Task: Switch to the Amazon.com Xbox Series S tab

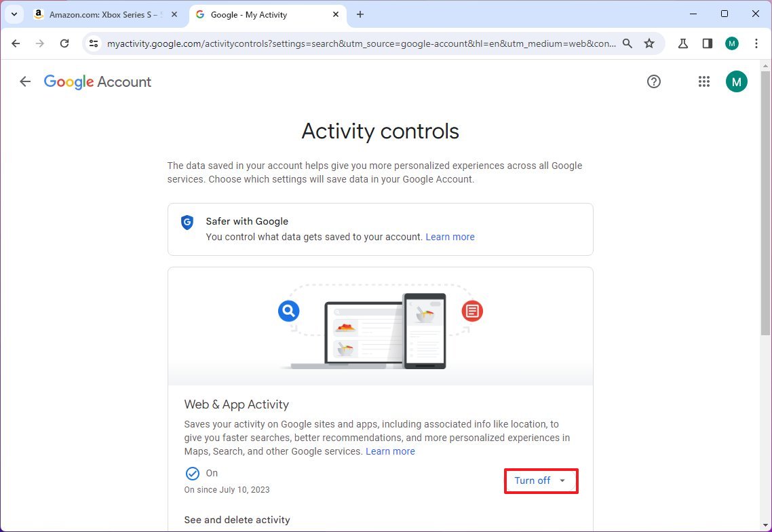Action: coord(105,15)
